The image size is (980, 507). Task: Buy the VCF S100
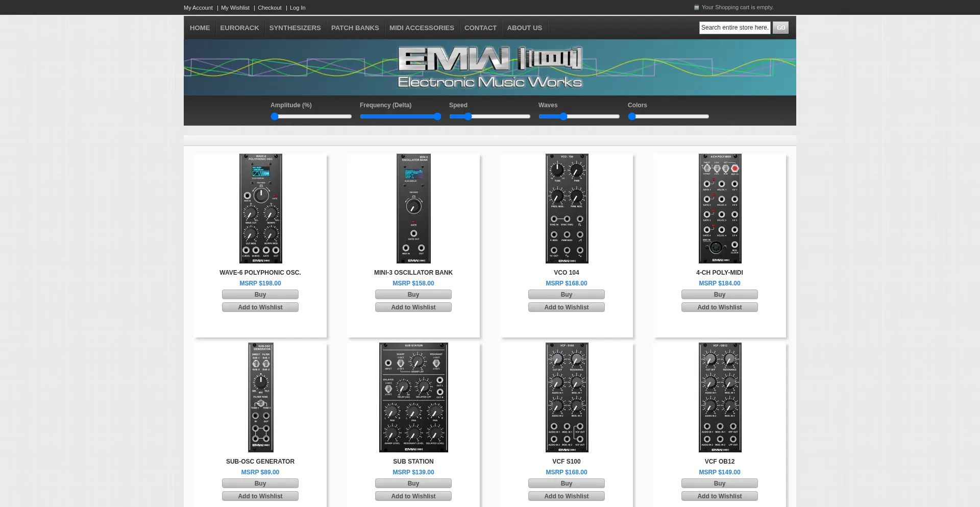tap(567, 484)
